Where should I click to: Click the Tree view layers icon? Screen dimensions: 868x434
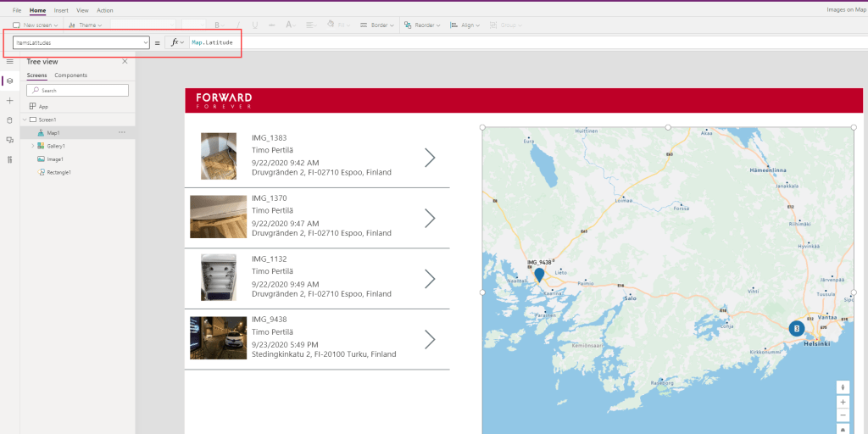coord(9,81)
